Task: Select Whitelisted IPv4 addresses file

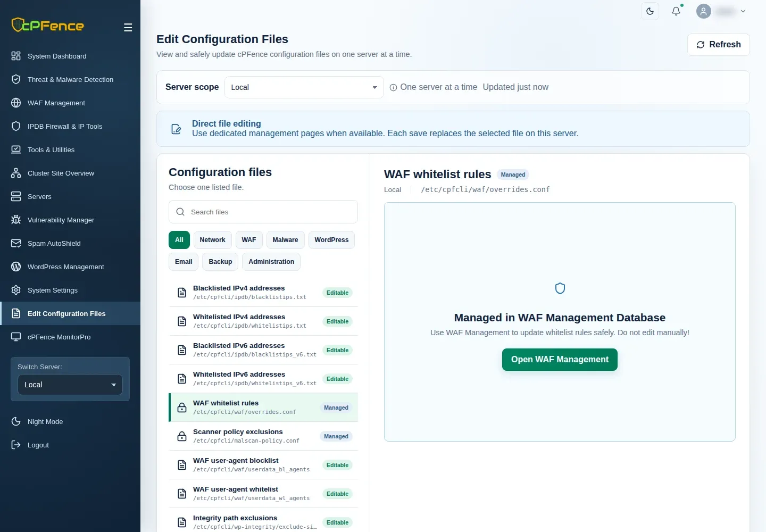Action: tap(263, 321)
